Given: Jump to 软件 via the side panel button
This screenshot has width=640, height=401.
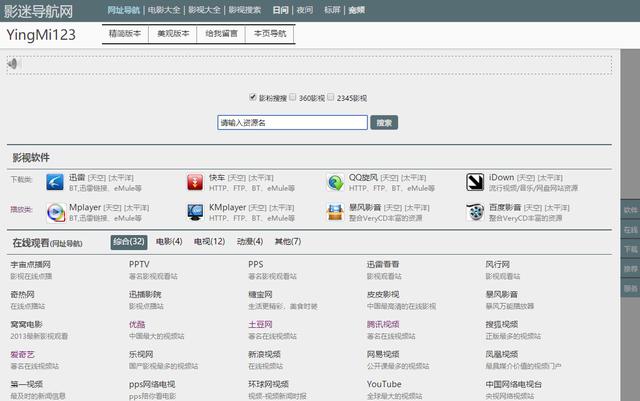Looking at the screenshot, I should (630, 210).
